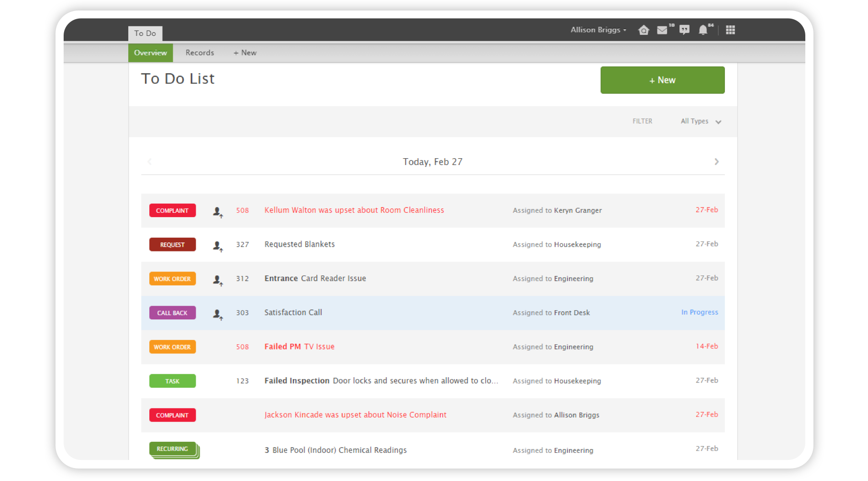Click + New in the sub navigation
The image size is (868, 481).
[245, 53]
